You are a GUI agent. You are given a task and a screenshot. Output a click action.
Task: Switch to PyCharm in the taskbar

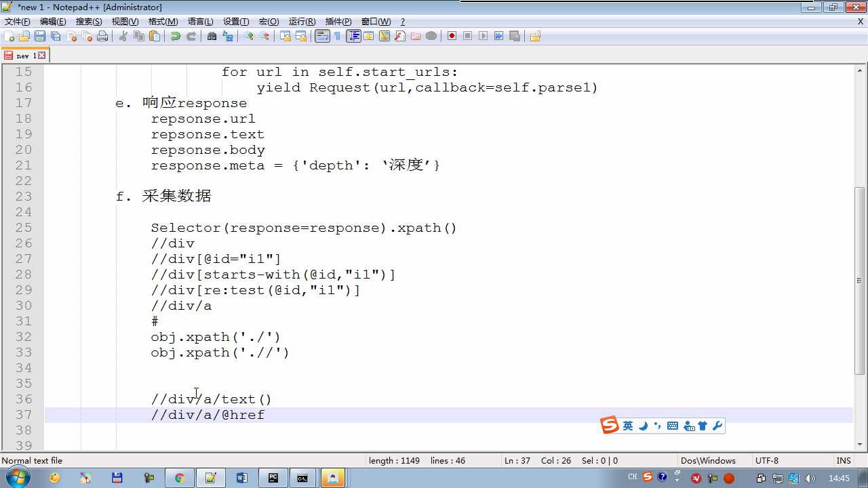(273, 478)
